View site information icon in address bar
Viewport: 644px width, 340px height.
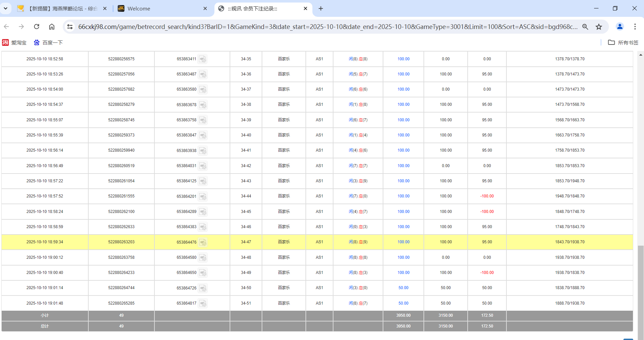click(x=70, y=26)
